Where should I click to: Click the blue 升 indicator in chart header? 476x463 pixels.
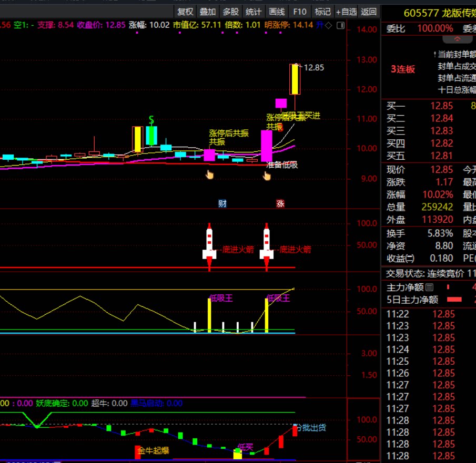319,25
